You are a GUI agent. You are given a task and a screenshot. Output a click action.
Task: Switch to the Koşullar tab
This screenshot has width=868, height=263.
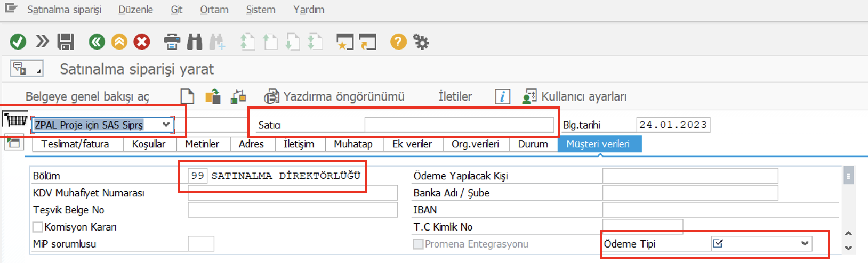pos(149,144)
